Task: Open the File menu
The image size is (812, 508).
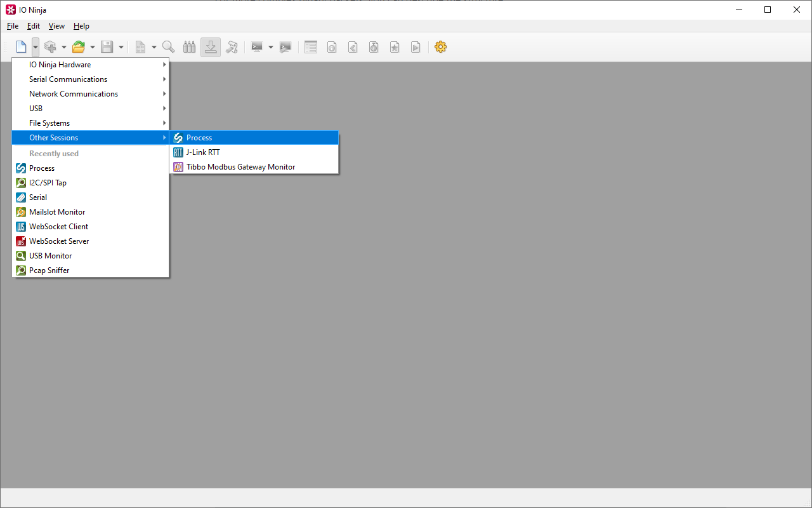Action: tap(13, 26)
